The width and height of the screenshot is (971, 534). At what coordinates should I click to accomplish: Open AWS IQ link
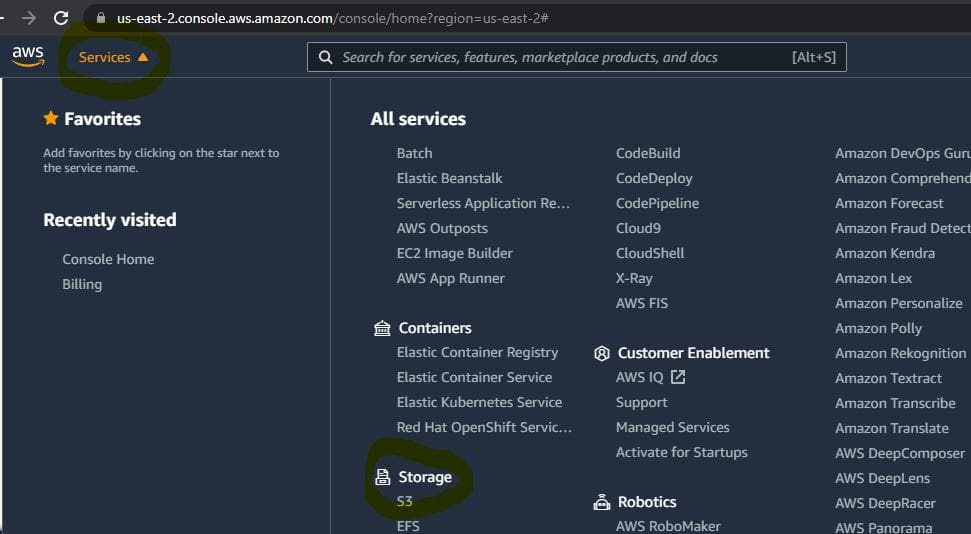(639, 377)
